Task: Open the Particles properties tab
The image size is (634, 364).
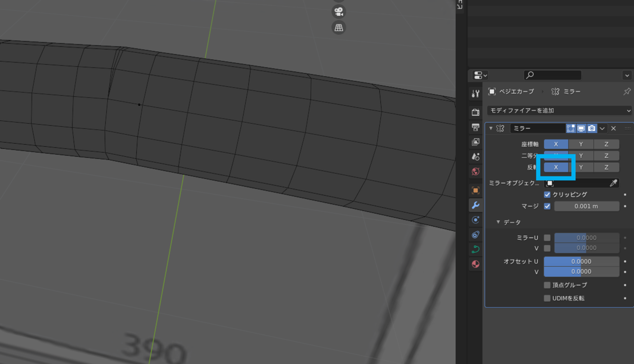Action: click(x=475, y=220)
